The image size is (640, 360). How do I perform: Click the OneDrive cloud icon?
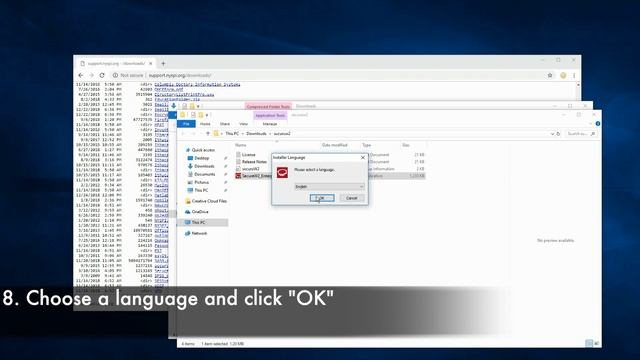tap(187, 212)
